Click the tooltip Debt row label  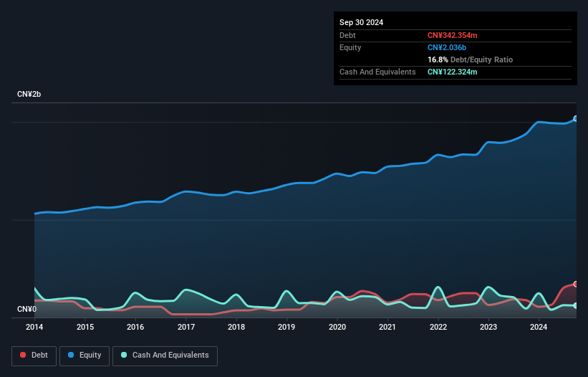click(347, 35)
